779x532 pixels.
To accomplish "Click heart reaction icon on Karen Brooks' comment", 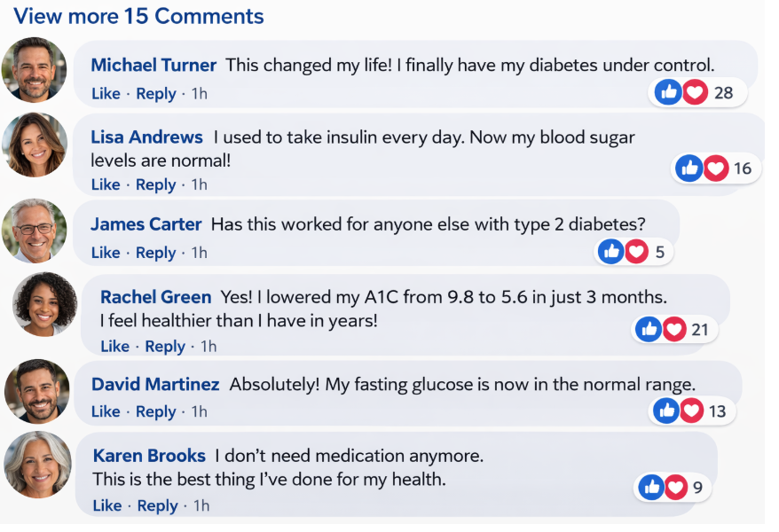I will tap(676, 487).
